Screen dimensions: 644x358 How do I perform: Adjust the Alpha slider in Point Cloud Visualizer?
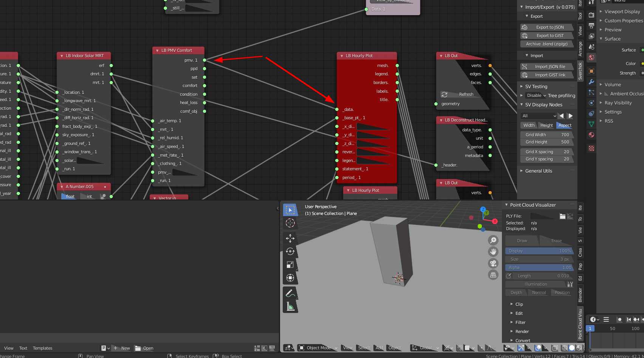click(x=539, y=268)
